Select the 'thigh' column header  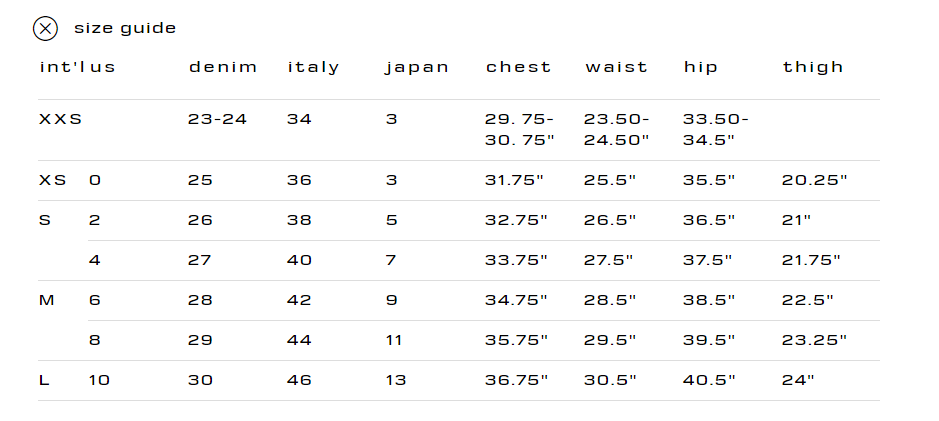point(813,68)
